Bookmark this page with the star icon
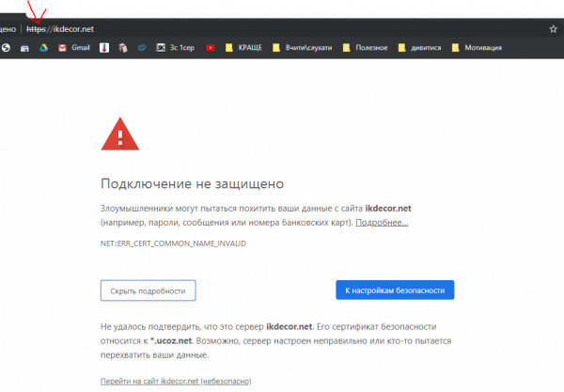564x392 pixels. [554, 29]
